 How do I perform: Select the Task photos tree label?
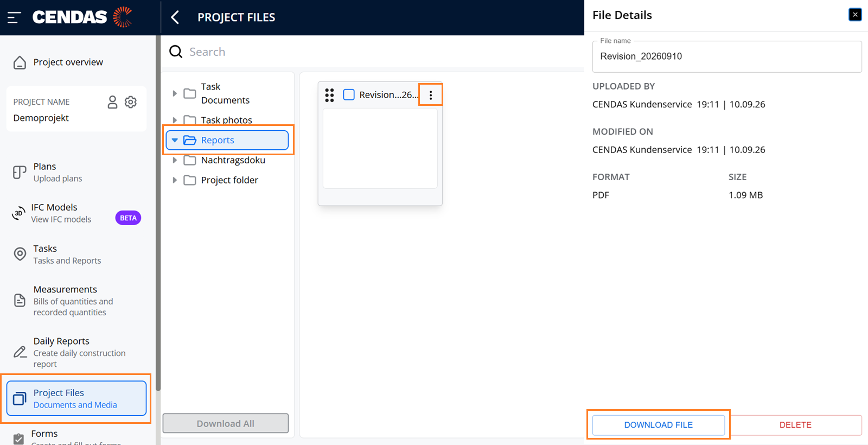point(227,120)
